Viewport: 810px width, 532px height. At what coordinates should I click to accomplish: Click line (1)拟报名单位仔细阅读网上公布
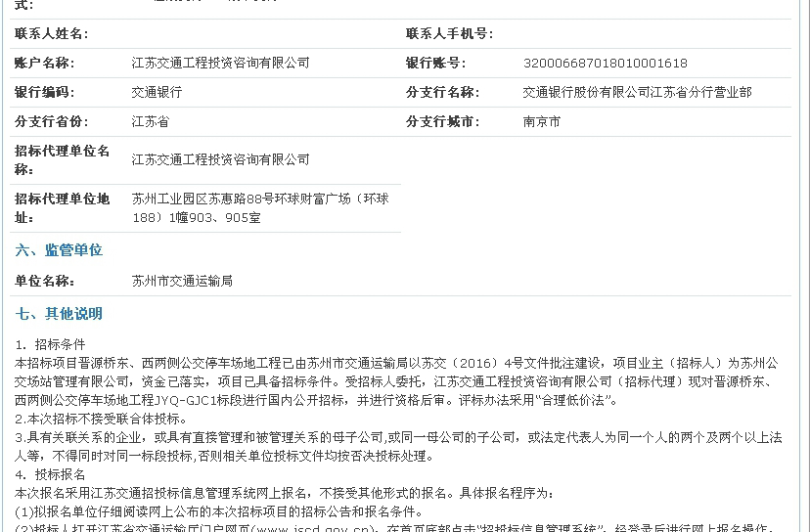(219, 511)
